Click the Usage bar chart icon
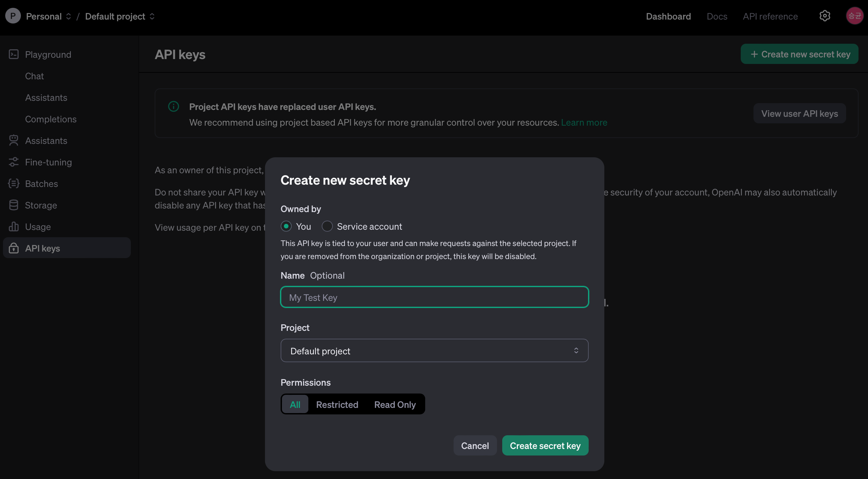868x479 pixels. 13,227
